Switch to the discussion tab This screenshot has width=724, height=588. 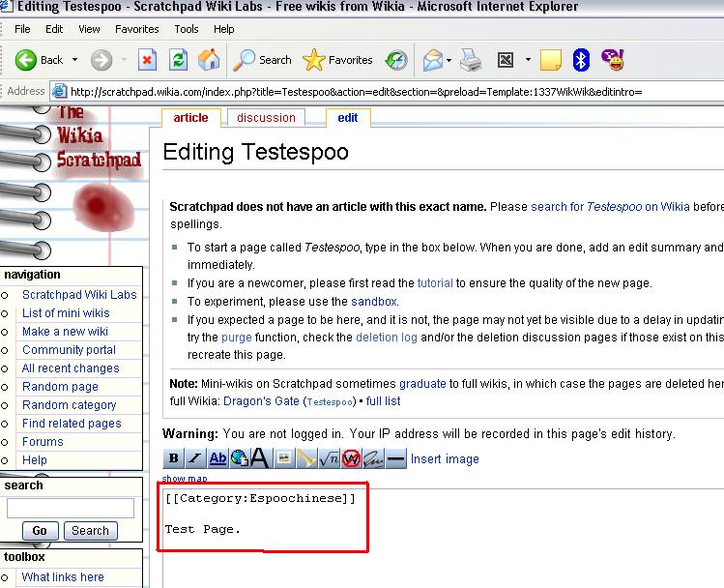click(x=266, y=118)
